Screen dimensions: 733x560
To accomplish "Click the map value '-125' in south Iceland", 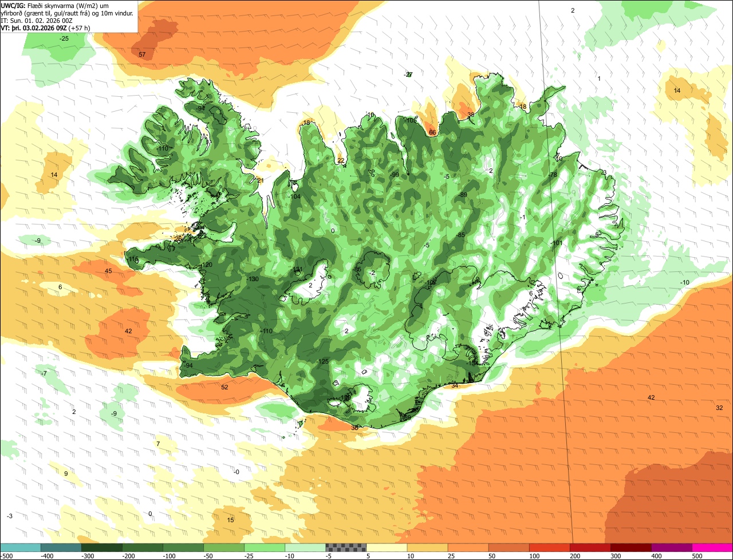I will (323, 361).
